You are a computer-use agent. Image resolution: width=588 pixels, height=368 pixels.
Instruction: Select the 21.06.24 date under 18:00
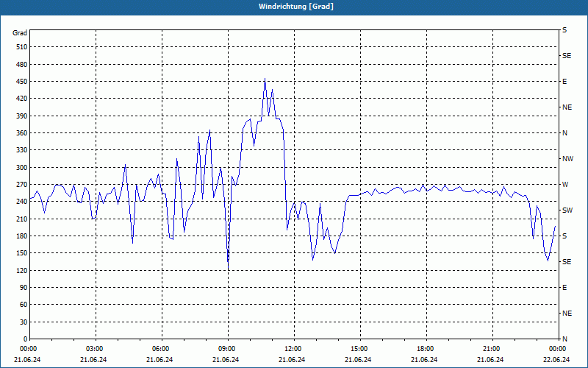[x=424, y=360]
